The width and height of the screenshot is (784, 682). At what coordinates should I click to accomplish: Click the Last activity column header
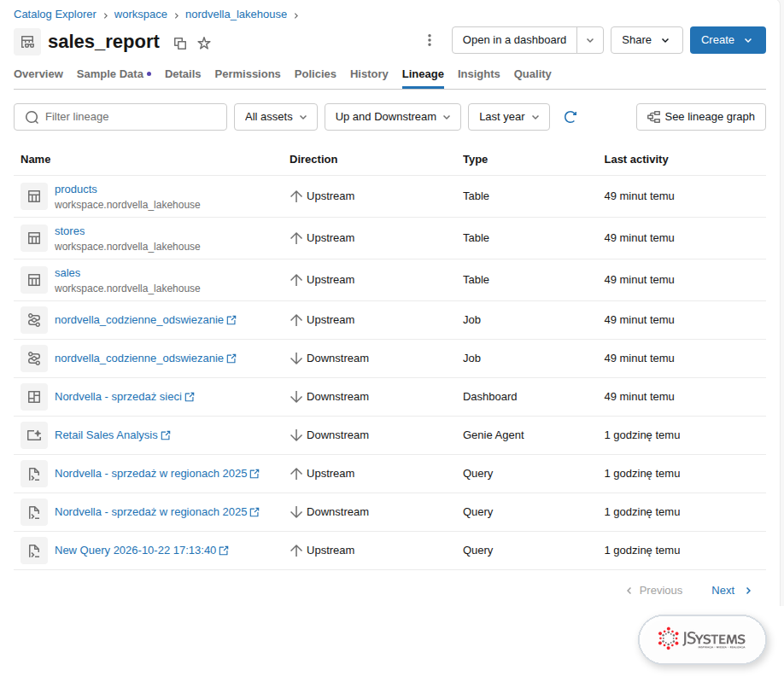pos(636,160)
